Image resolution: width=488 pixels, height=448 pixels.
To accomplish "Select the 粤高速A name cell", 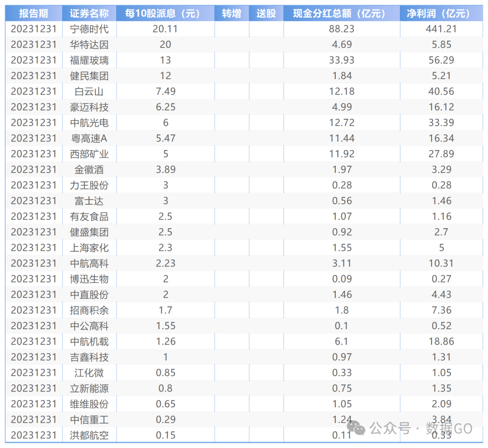I will pos(89,138).
